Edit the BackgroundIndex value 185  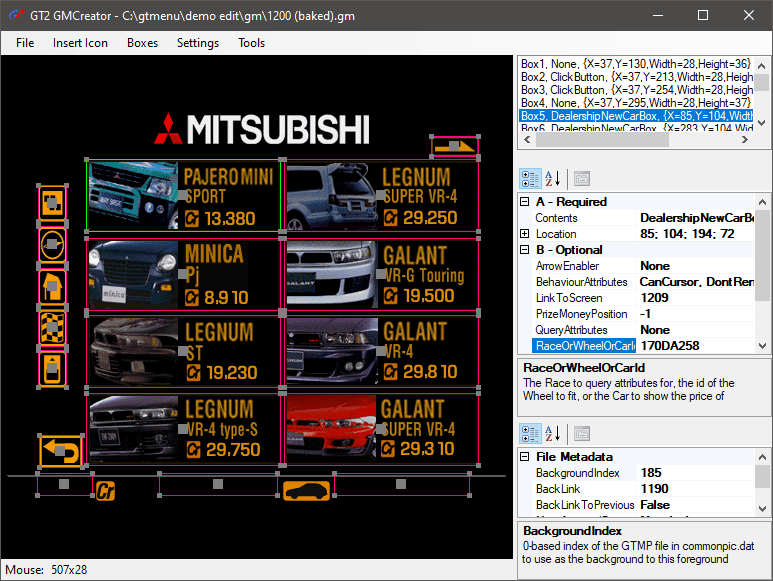(696, 473)
